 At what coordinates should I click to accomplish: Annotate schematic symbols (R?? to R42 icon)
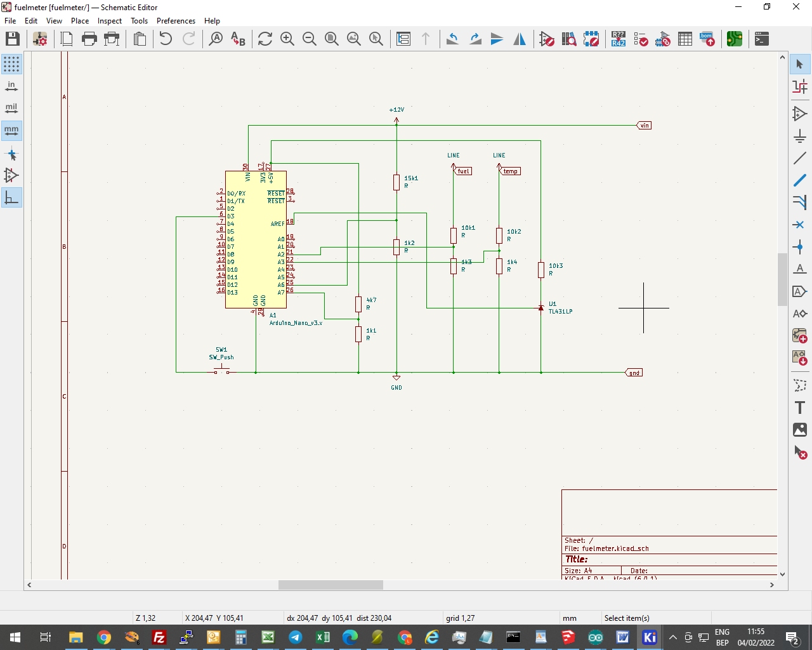[619, 39]
